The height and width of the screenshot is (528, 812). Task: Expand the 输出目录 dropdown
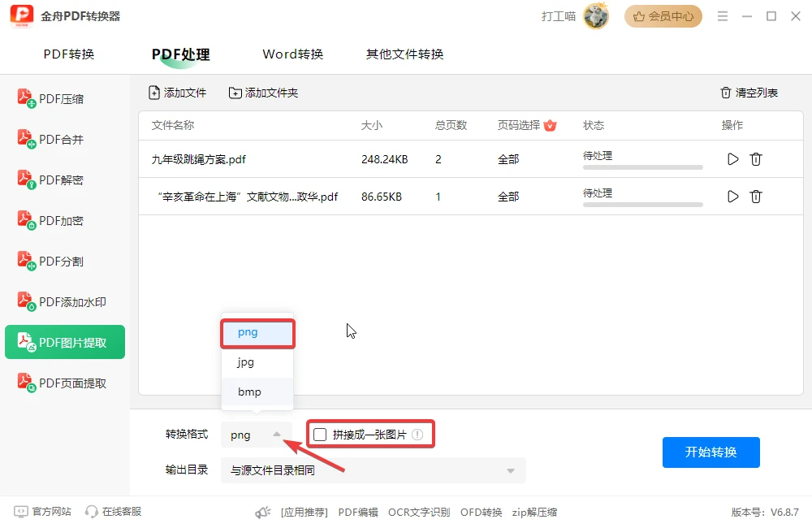[374, 470]
